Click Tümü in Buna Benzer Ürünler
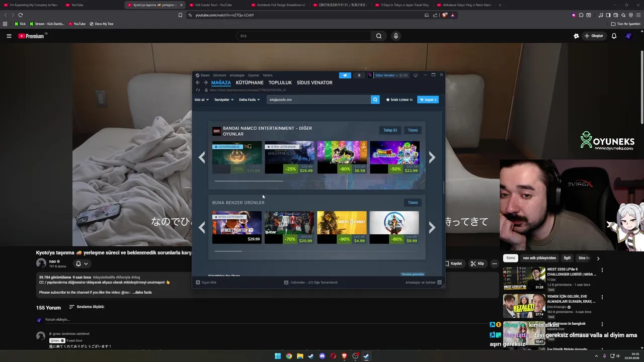The width and height of the screenshot is (644, 362). click(x=413, y=203)
